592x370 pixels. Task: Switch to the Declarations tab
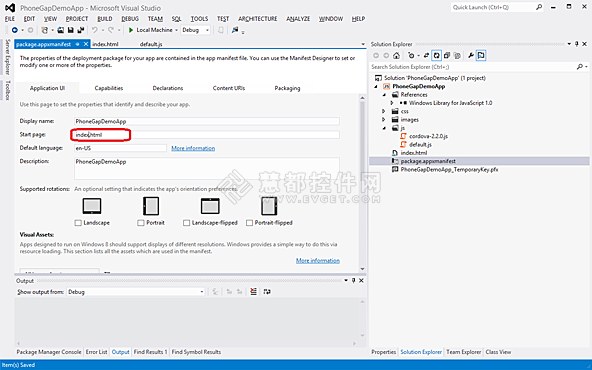click(x=168, y=88)
